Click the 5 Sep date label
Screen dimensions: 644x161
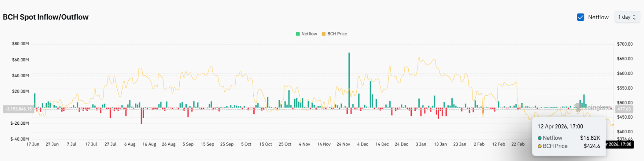pyautogui.click(x=188, y=144)
